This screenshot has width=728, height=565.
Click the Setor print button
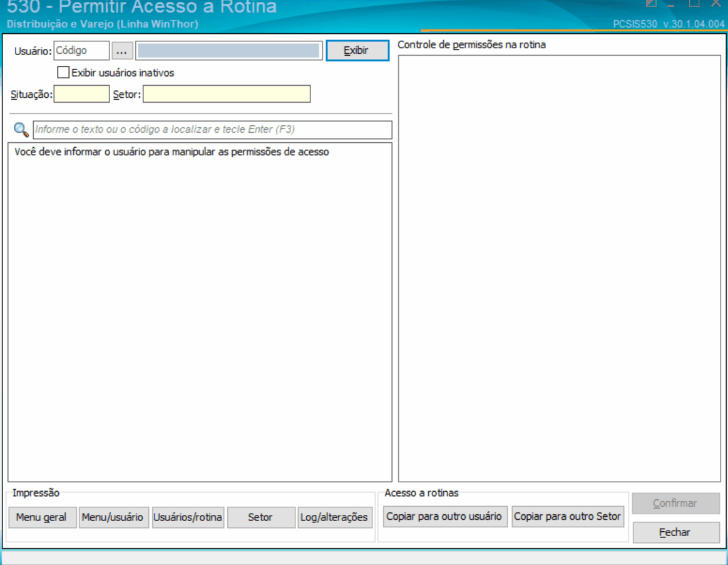(261, 517)
